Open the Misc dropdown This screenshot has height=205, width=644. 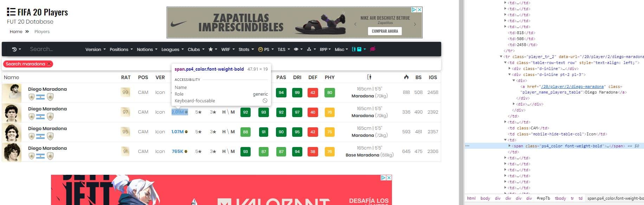pos(341,49)
